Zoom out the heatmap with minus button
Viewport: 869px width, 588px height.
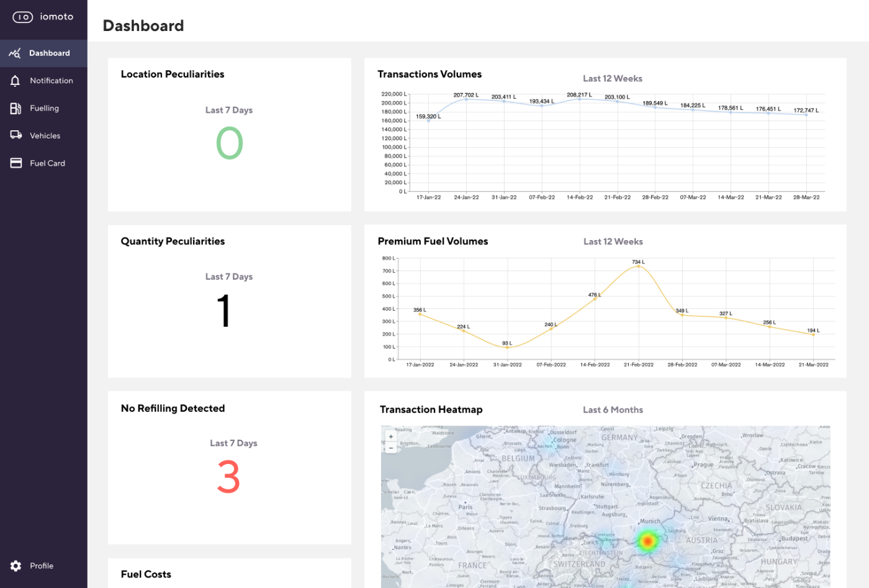point(391,448)
